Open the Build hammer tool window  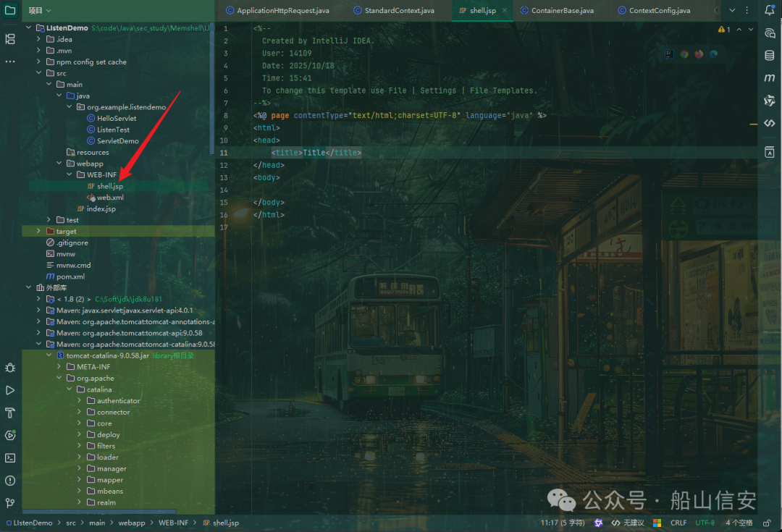[x=10, y=413]
